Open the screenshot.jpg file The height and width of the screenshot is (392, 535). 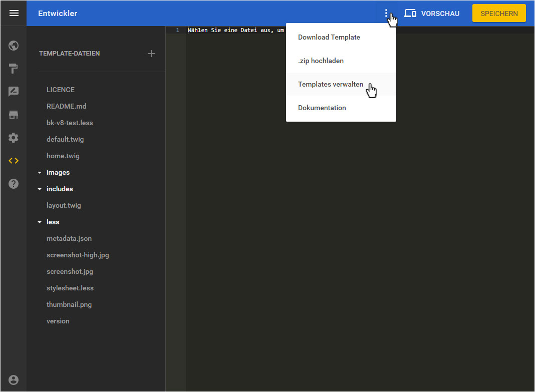point(70,272)
